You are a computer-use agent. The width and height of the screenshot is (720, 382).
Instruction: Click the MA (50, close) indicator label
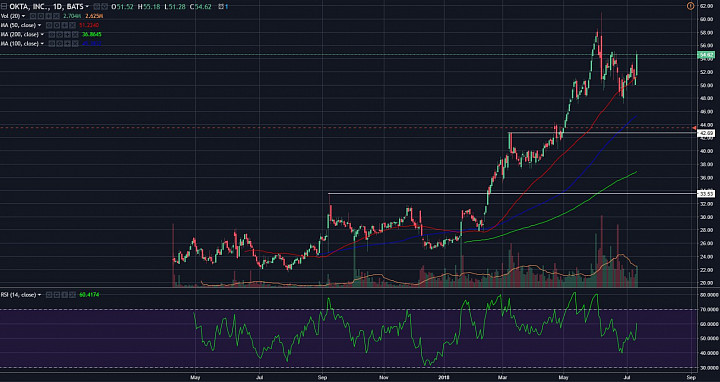point(18,25)
